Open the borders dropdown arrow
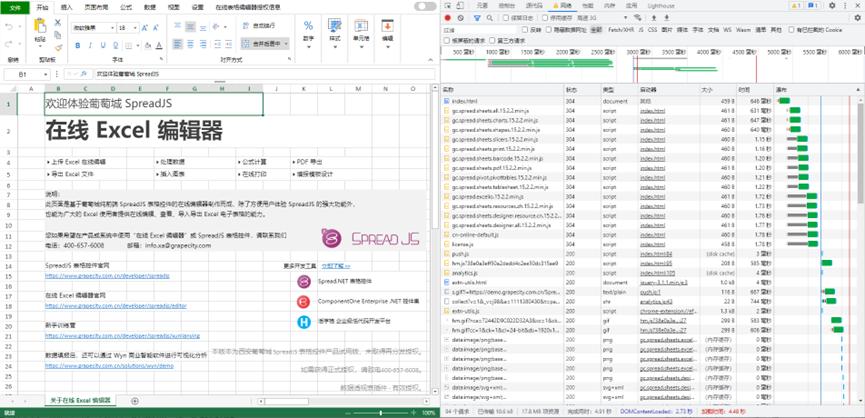Viewport: 865px width, 418px height. point(137,46)
